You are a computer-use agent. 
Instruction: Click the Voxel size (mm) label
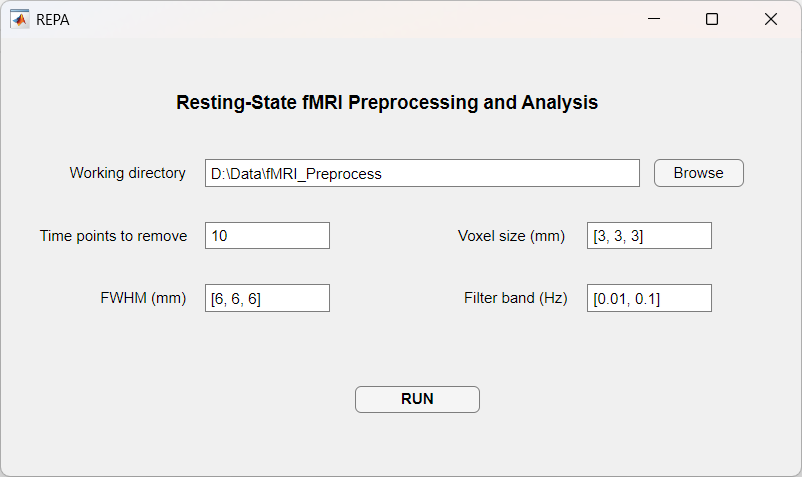click(511, 236)
